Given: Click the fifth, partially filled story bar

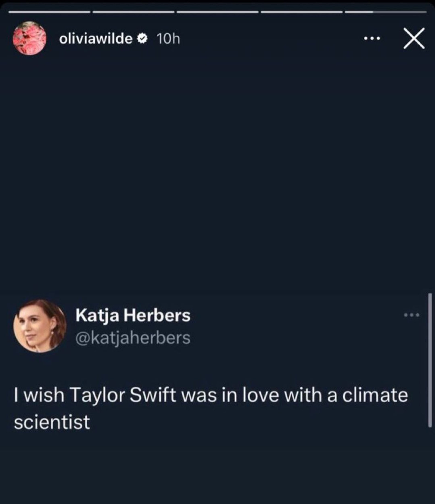Looking at the screenshot, I should [385, 12].
